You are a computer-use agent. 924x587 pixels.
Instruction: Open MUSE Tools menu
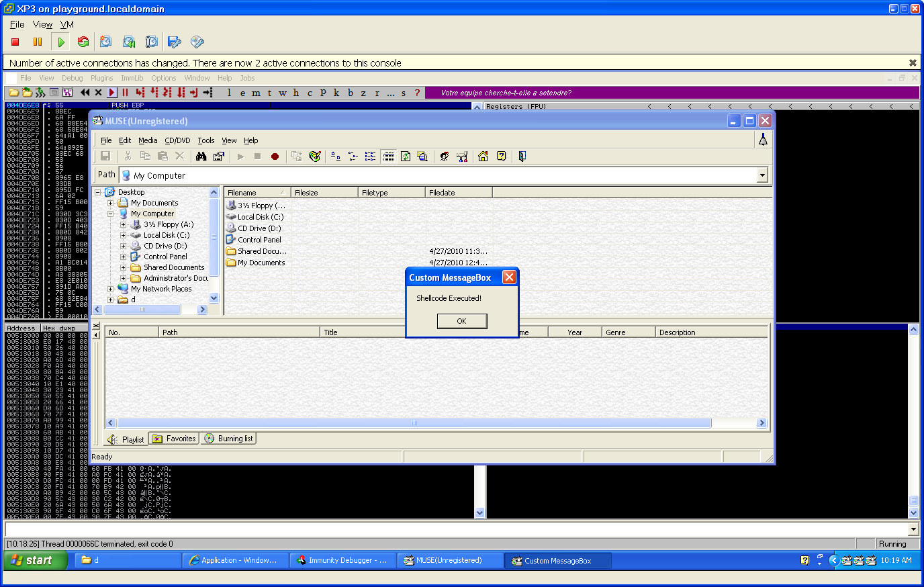click(206, 140)
